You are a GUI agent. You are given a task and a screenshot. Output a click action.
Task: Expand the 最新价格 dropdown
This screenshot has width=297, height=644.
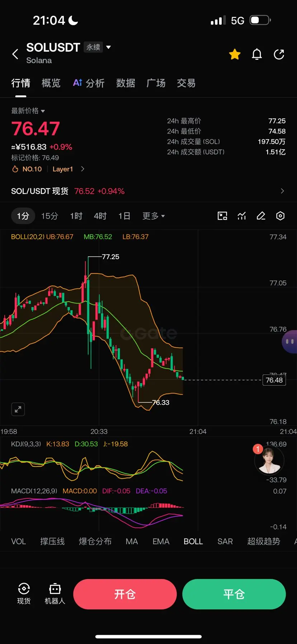pos(28,111)
